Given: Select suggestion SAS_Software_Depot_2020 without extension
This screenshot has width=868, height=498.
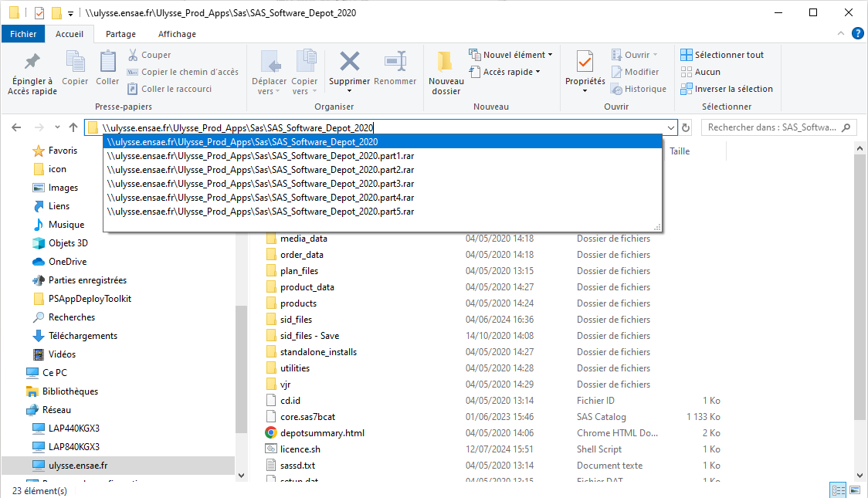Looking at the screenshot, I should (x=382, y=142).
